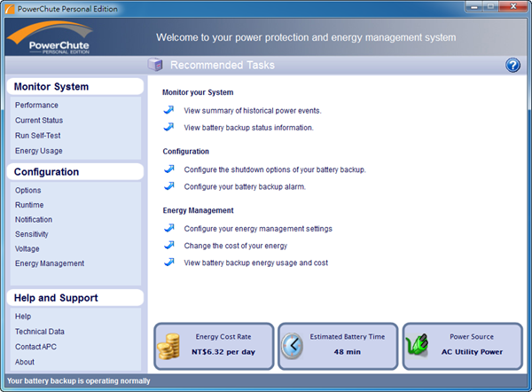
Task: Open Run Self-Test page
Action: tap(38, 136)
